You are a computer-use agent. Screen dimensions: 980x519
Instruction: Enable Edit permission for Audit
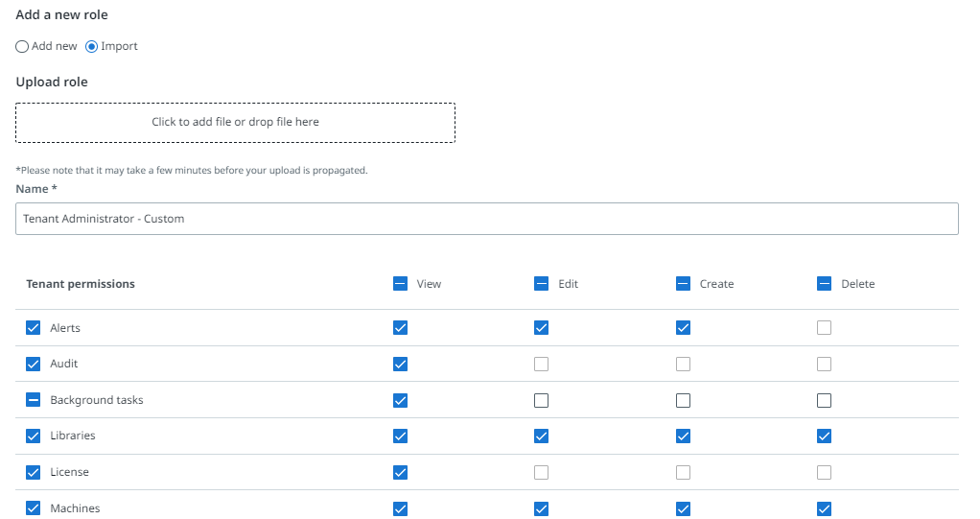tap(541, 365)
